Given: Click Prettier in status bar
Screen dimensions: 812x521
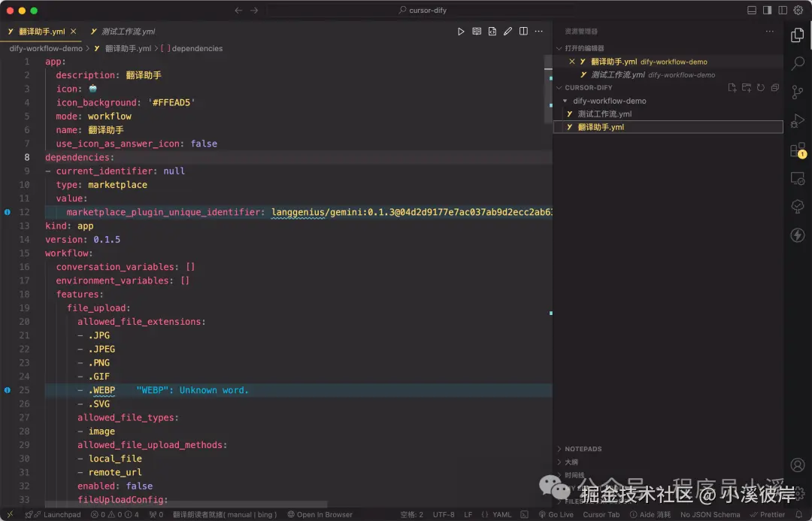Looking at the screenshot, I should click(x=768, y=514).
